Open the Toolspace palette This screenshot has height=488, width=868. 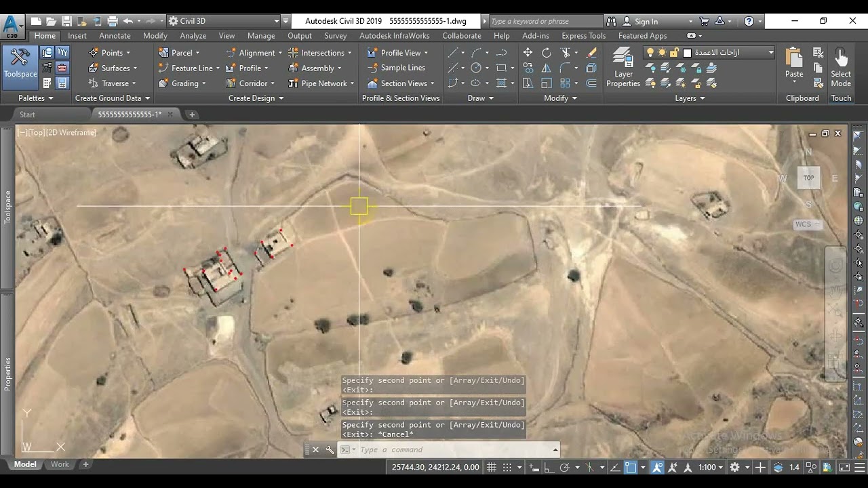point(20,66)
